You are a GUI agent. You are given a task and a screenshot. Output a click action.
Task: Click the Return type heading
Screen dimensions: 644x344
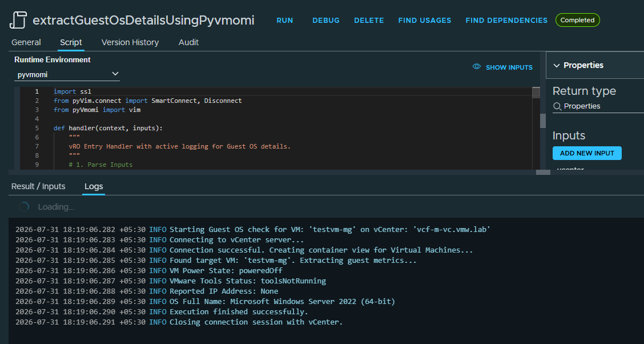[x=584, y=91]
